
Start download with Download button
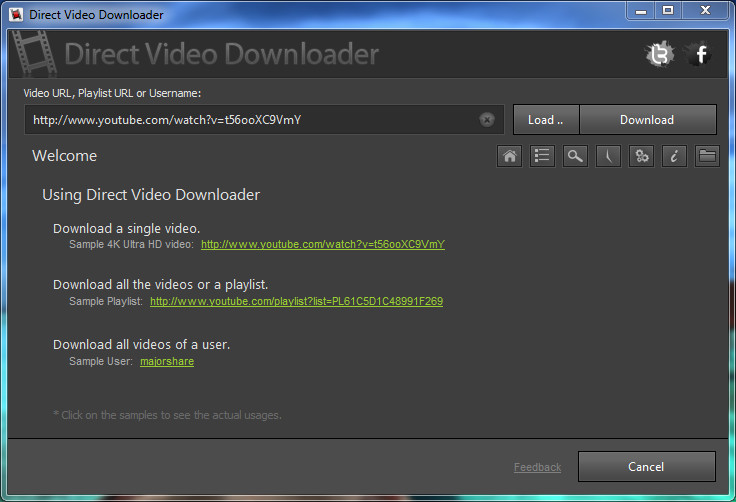click(x=648, y=120)
